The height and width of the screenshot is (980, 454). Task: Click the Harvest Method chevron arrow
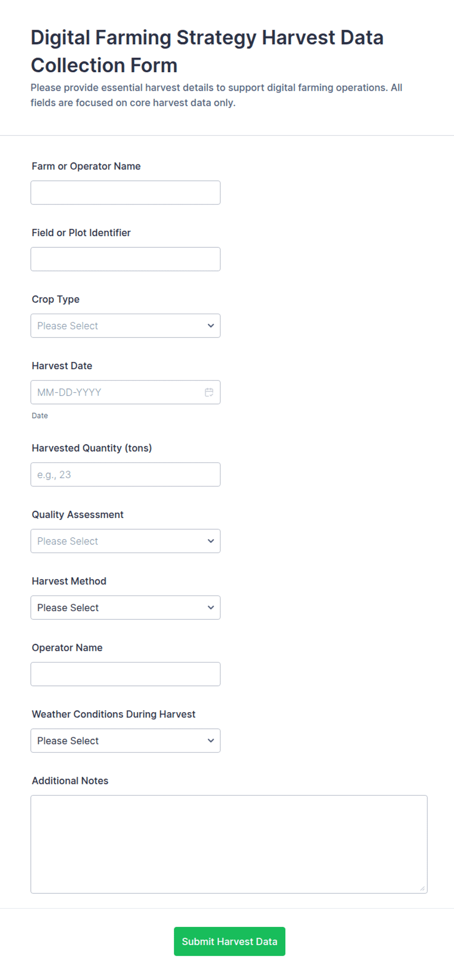coord(211,608)
